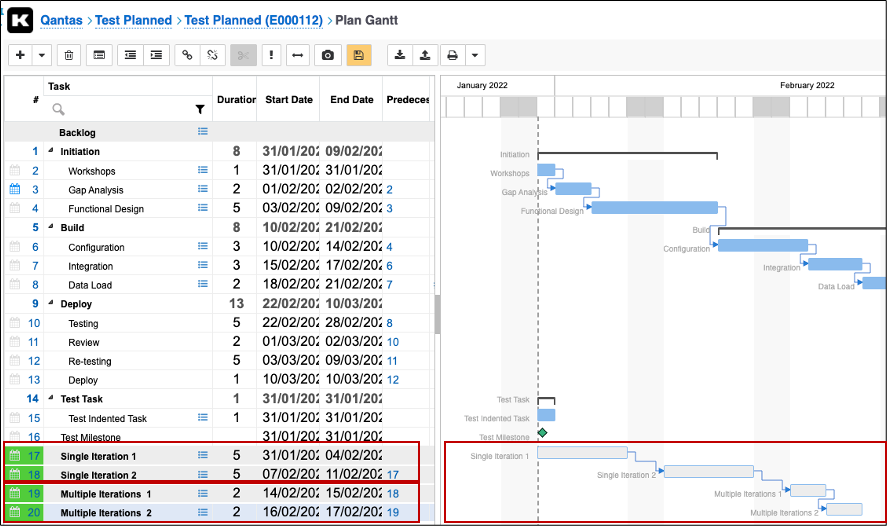Click the list icon on Data Load row

coord(203,284)
